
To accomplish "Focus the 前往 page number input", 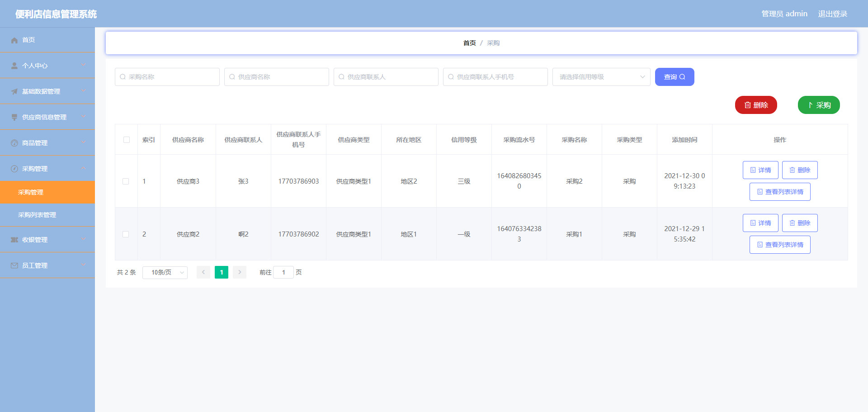I will [283, 272].
